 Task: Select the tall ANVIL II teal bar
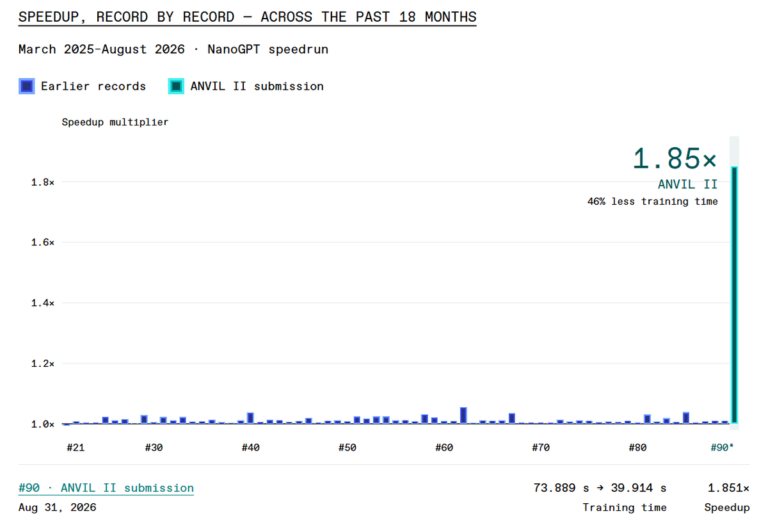point(735,295)
